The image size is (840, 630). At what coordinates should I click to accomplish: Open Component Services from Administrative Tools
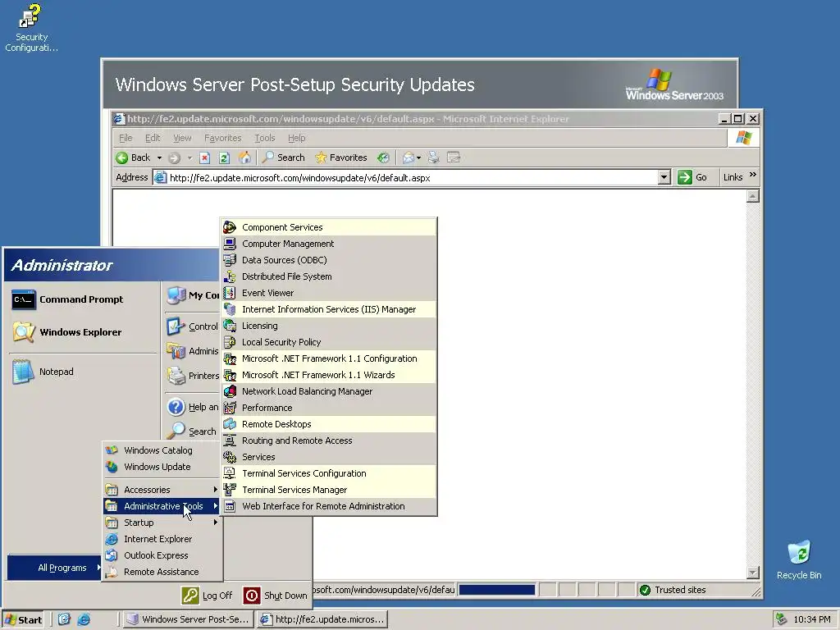point(328,227)
